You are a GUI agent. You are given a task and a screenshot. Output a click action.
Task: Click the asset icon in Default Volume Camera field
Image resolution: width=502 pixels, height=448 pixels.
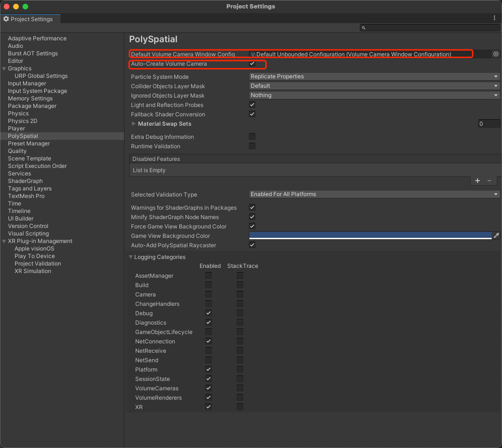point(253,54)
